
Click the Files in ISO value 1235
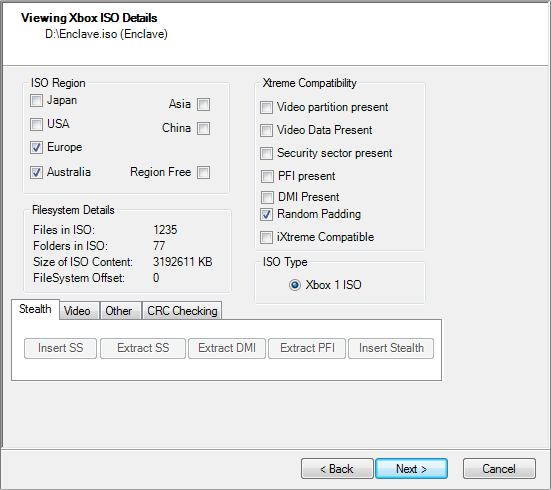tap(165, 230)
